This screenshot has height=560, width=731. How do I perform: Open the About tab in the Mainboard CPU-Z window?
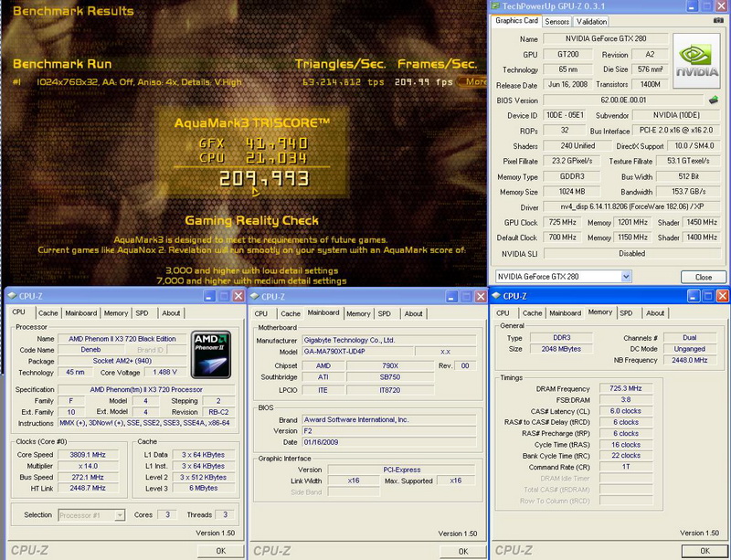[413, 314]
